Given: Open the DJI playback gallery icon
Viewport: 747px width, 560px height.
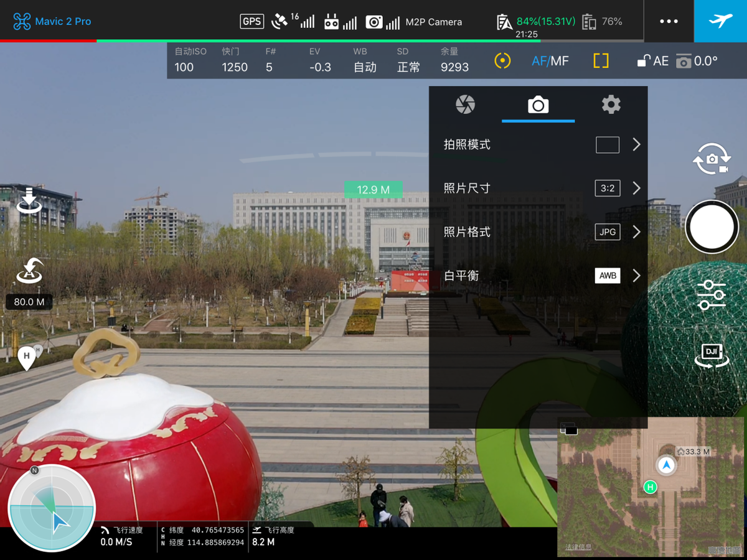Looking at the screenshot, I should [x=712, y=355].
